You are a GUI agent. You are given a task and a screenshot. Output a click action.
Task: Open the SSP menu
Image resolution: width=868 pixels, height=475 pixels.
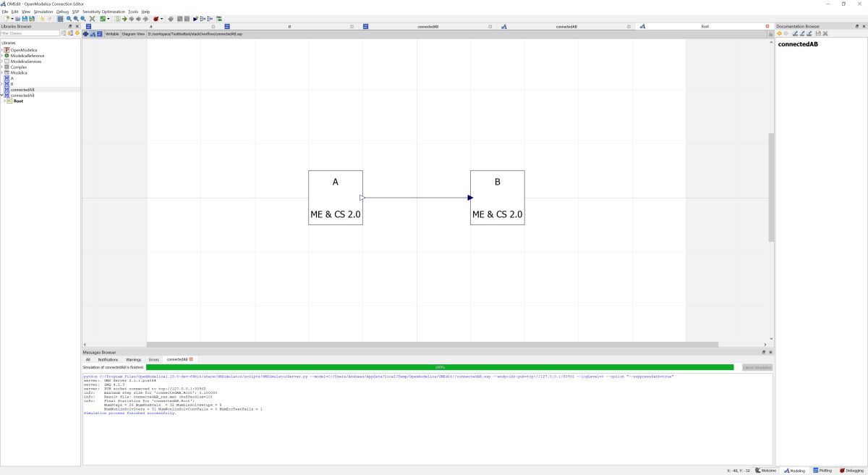(75, 12)
